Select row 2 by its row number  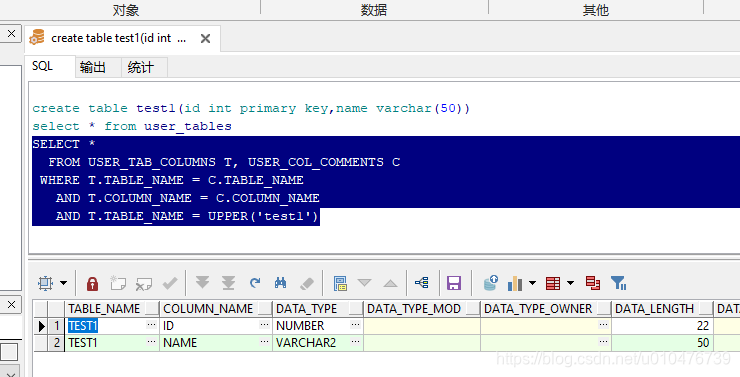click(x=57, y=343)
